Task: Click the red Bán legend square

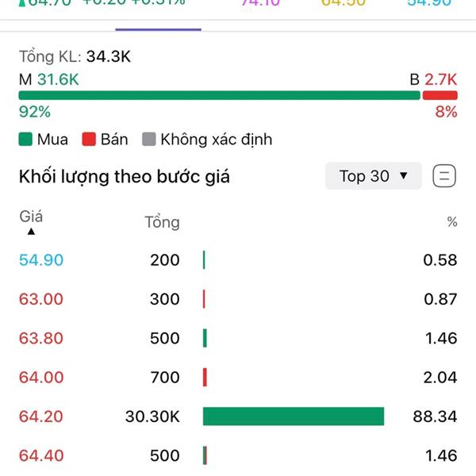Action: (x=89, y=140)
